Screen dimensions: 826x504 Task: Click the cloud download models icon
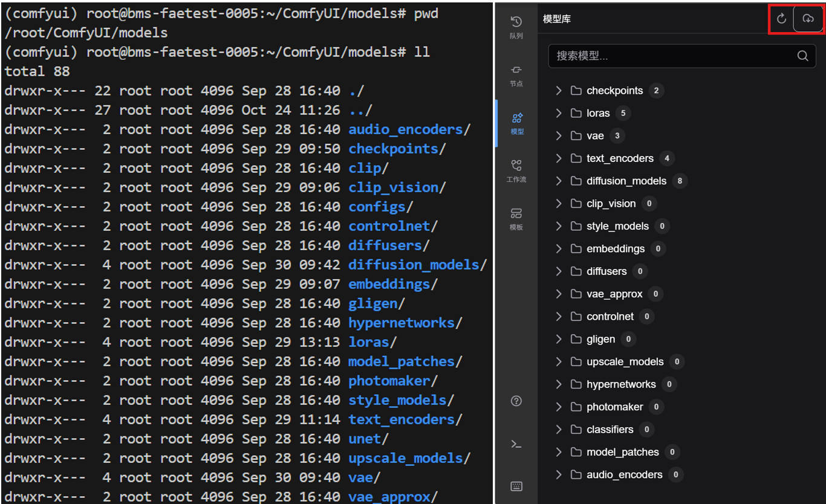coord(808,19)
